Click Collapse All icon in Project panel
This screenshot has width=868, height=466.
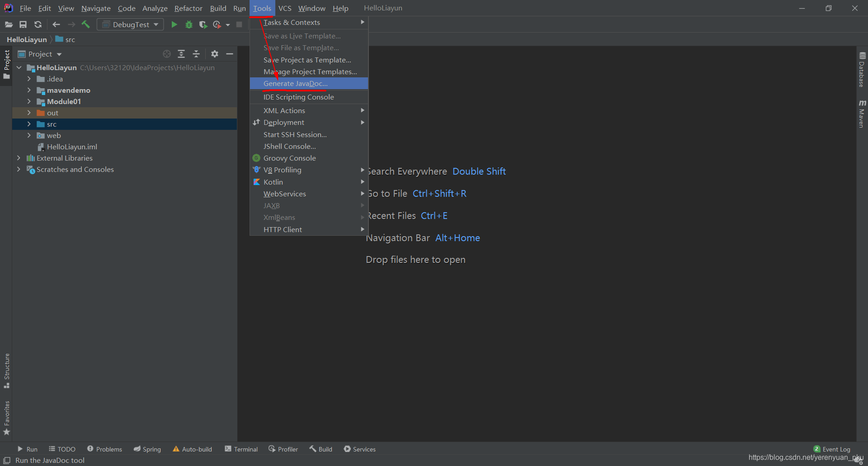196,54
